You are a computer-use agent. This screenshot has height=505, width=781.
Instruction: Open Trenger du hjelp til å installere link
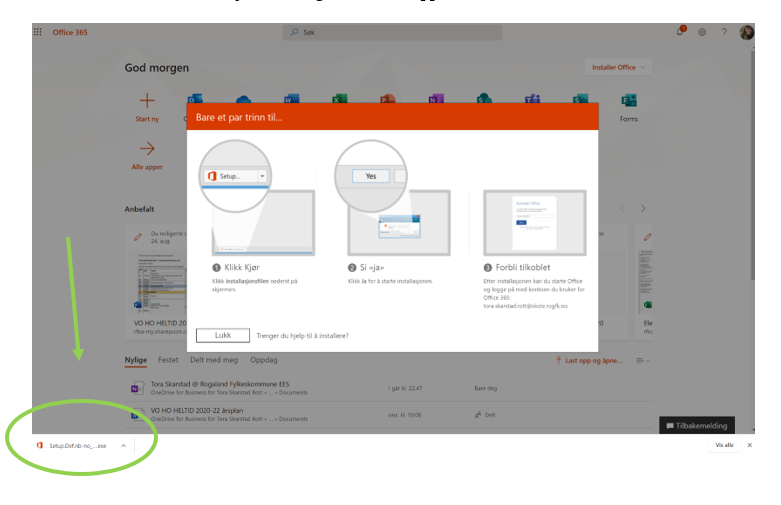[302, 336]
